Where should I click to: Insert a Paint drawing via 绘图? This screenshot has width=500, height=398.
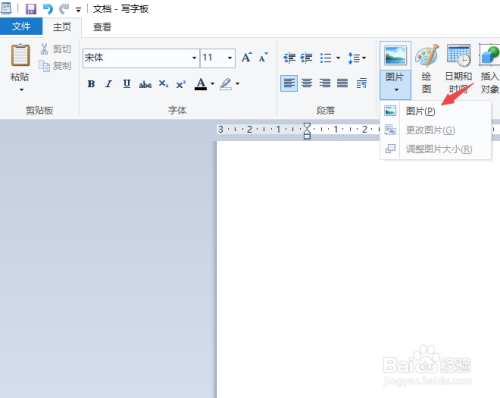[x=427, y=69]
